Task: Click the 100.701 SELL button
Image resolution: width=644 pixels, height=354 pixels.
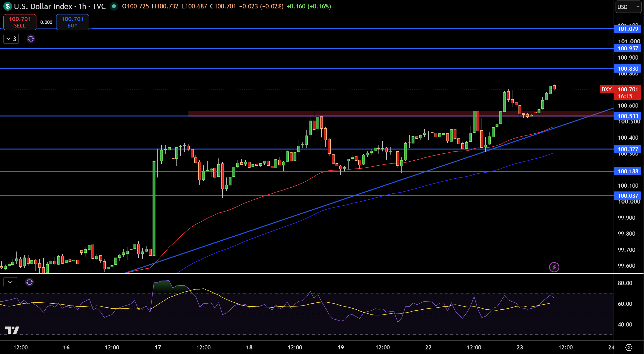Action: pyautogui.click(x=20, y=22)
